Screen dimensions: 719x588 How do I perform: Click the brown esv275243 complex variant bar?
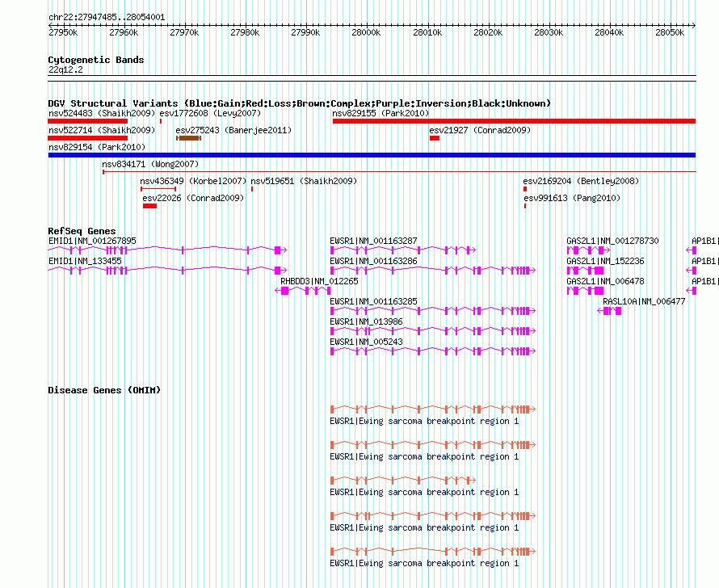(x=188, y=138)
